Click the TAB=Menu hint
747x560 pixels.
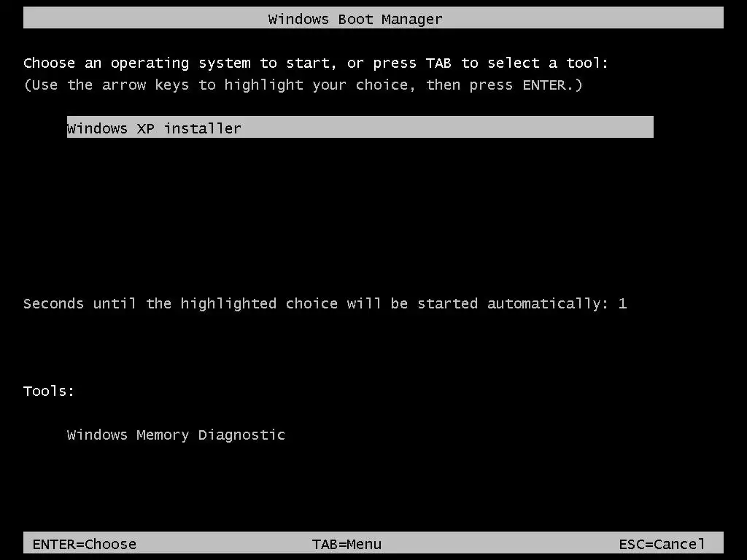347,544
